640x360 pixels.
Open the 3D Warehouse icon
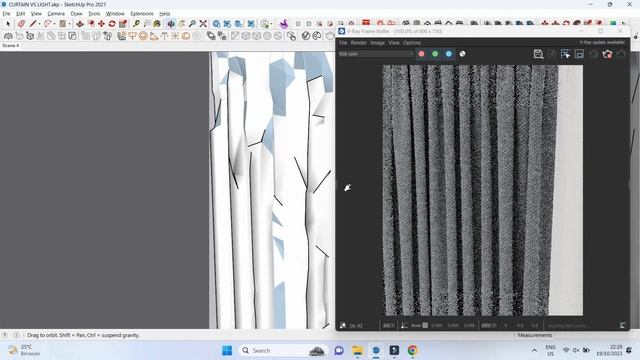click(x=216, y=24)
